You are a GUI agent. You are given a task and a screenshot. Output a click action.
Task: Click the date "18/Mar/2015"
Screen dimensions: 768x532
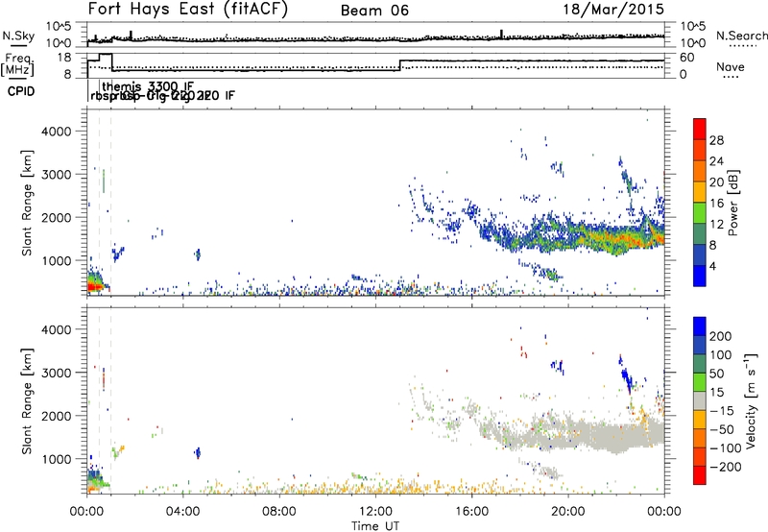tap(613, 10)
